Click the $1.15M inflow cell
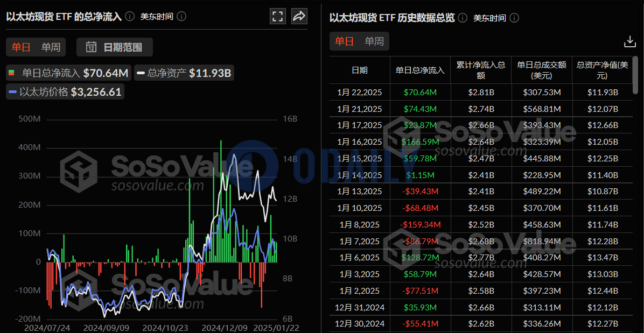Screen dimensions: 644x333 pos(420,175)
